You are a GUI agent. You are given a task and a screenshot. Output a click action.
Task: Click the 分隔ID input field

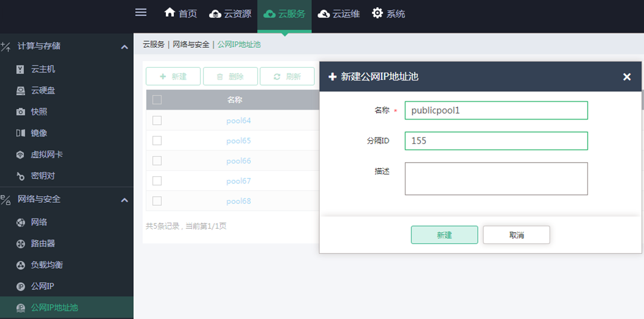pyautogui.click(x=496, y=141)
